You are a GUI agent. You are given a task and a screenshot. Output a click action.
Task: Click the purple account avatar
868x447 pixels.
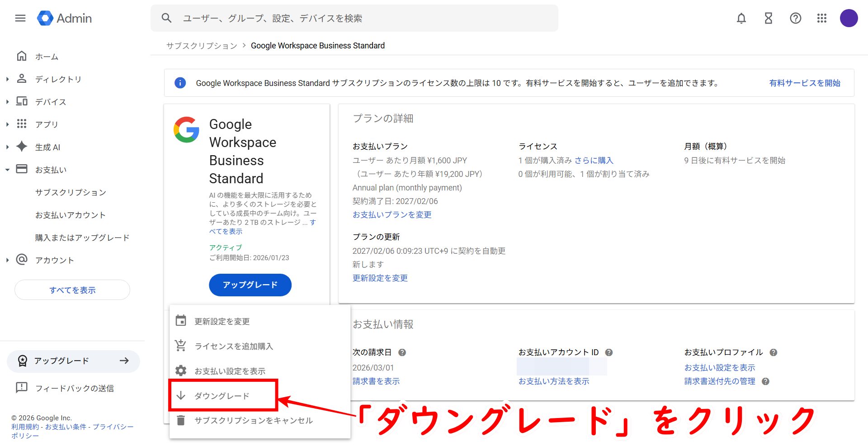[x=849, y=18]
